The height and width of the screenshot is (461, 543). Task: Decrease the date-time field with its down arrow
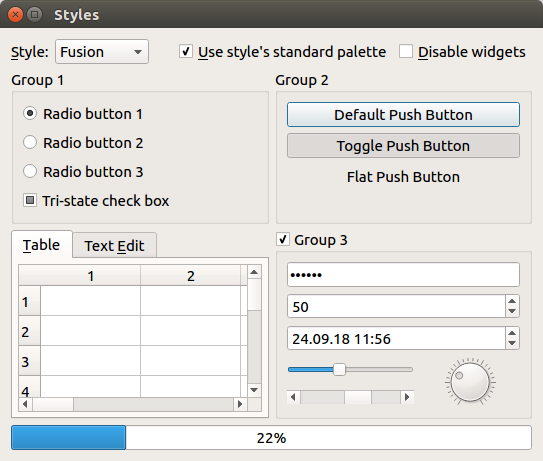pyautogui.click(x=512, y=343)
